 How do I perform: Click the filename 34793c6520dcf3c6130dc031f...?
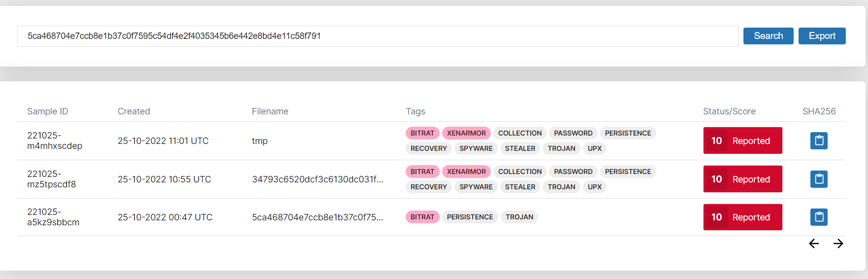(318, 179)
